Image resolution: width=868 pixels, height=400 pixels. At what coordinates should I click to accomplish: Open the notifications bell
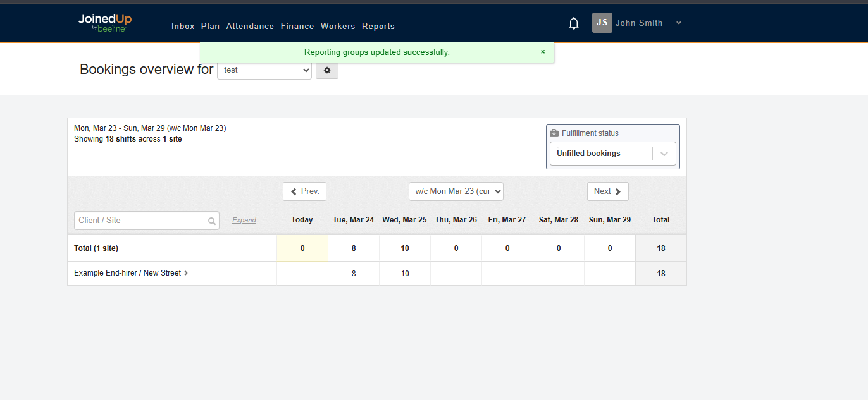pos(573,23)
